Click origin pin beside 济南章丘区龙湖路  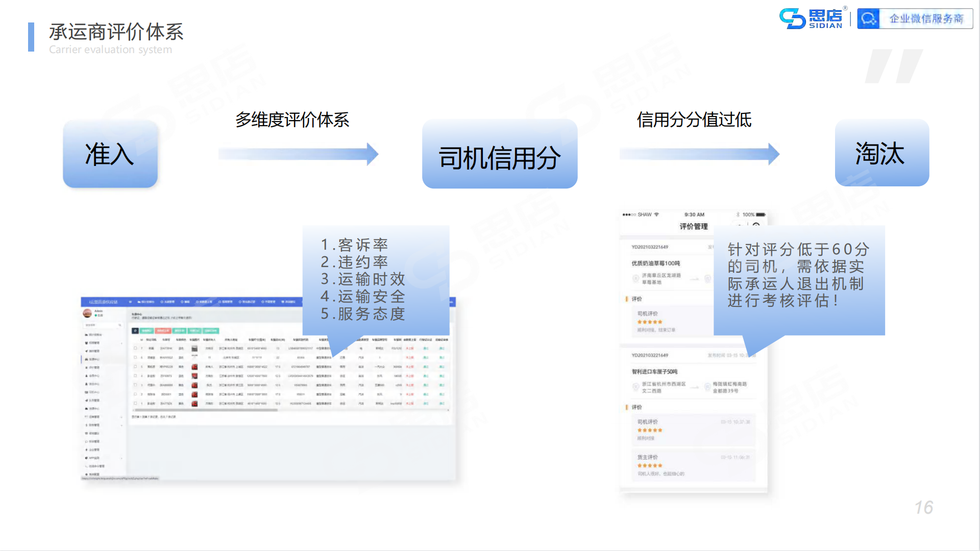point(635,279)
